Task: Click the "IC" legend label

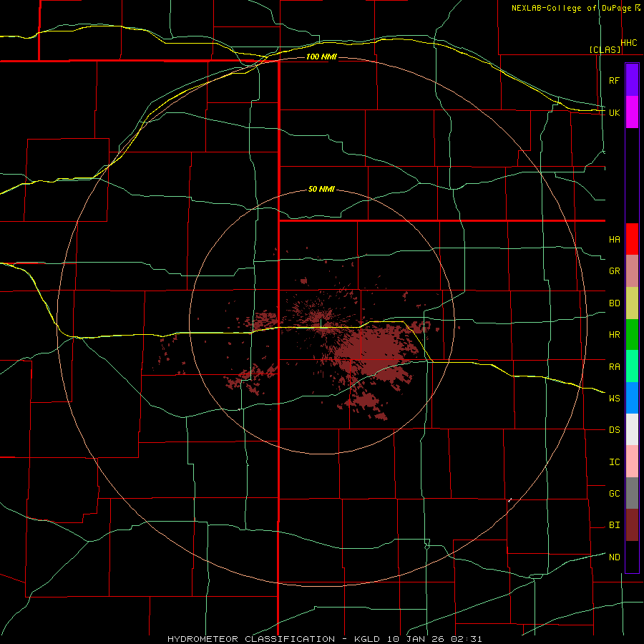Action: [614, 462]
